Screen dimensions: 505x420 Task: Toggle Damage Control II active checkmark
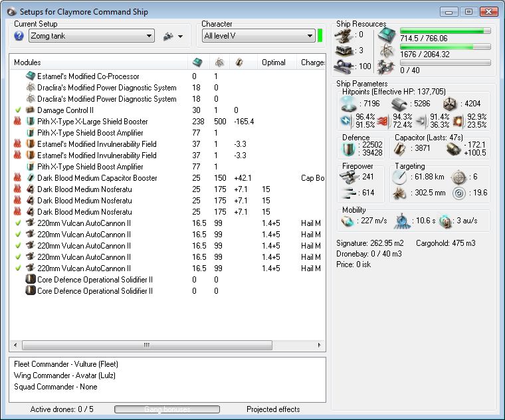pos(18,110)
